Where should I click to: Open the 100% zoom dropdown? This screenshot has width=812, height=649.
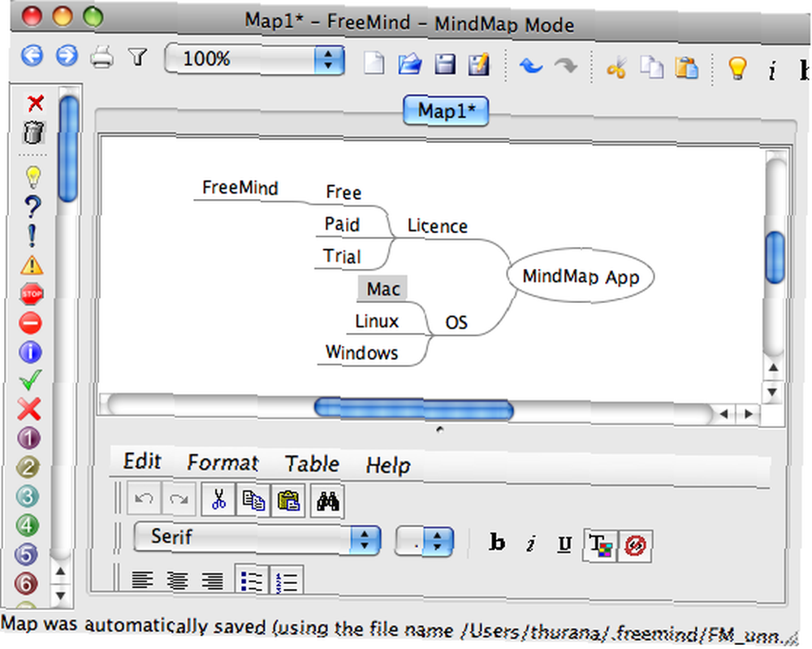(254, 59)
